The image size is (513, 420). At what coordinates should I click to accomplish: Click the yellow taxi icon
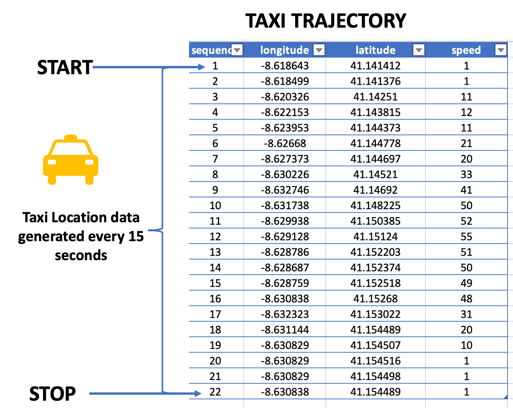pos(71,159)
